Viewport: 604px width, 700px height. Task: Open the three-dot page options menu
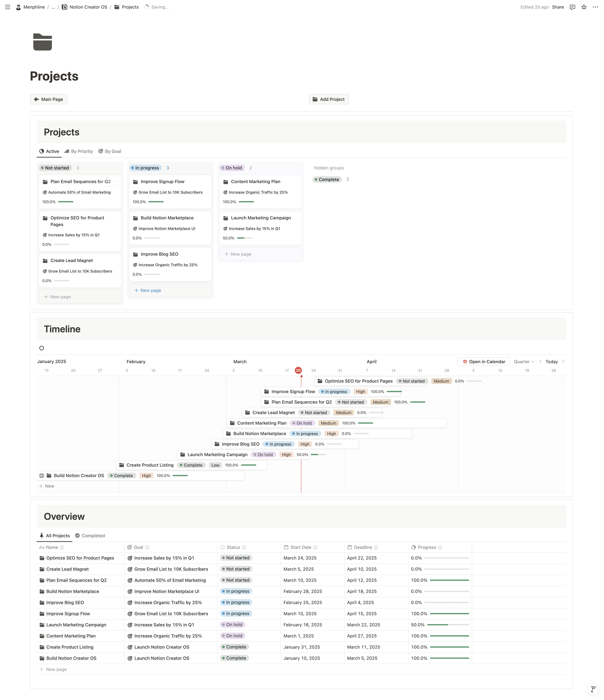(x=595, y=7)
